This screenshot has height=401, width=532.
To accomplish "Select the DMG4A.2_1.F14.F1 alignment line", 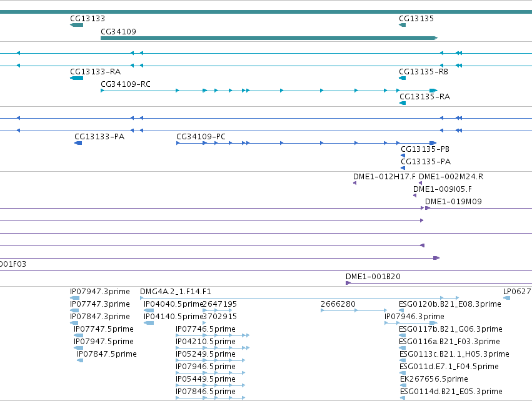I will (x=299, y=298).
